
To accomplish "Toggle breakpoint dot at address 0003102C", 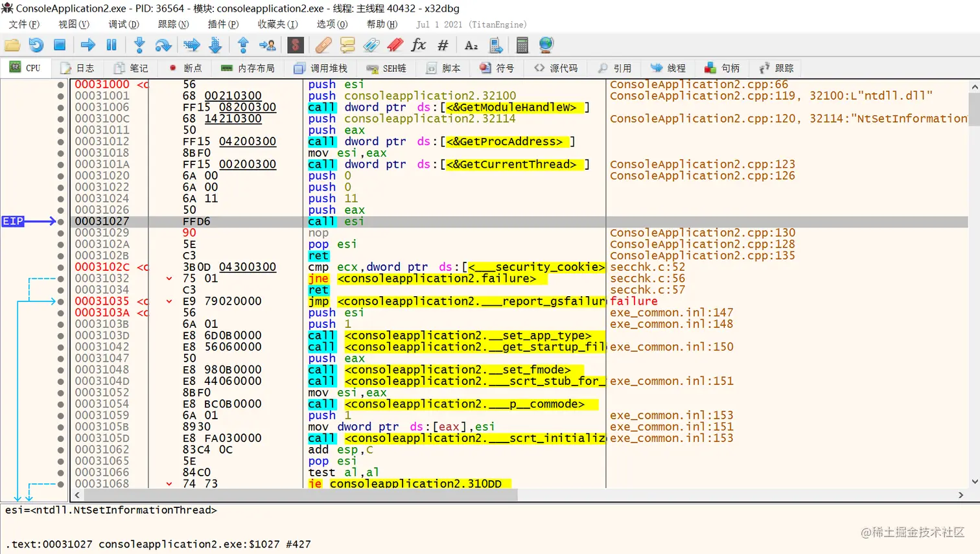I will pyautogui.click(x=61, y=267).
